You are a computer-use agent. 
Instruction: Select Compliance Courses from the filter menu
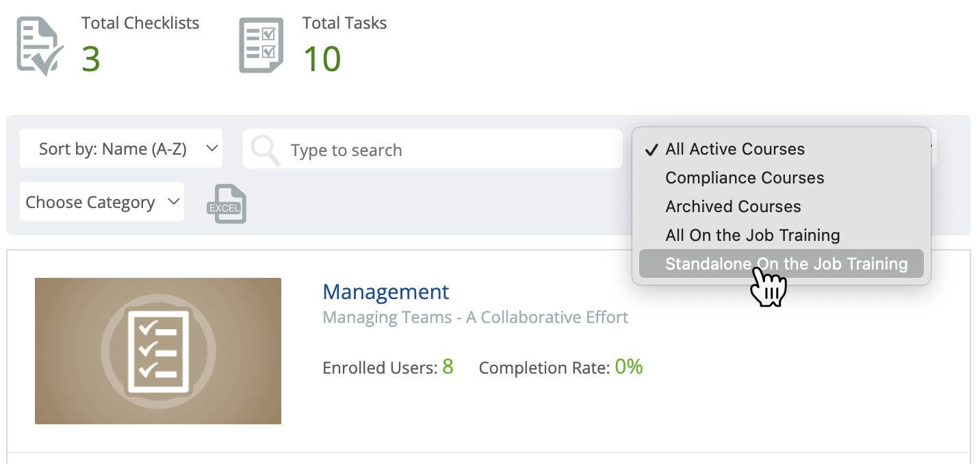(x=745, y=177)
